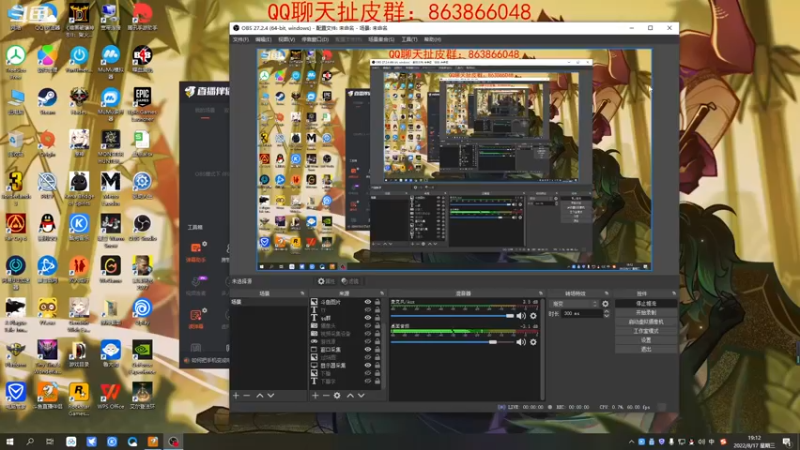
Task: Open WPS Office desktop icon
Action: [x=111, y=396]
